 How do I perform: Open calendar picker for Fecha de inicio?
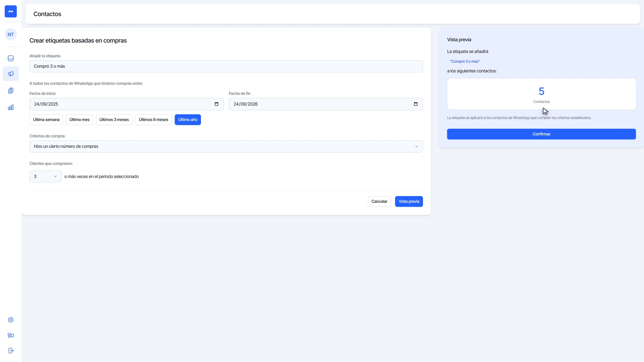coord(216,104)
